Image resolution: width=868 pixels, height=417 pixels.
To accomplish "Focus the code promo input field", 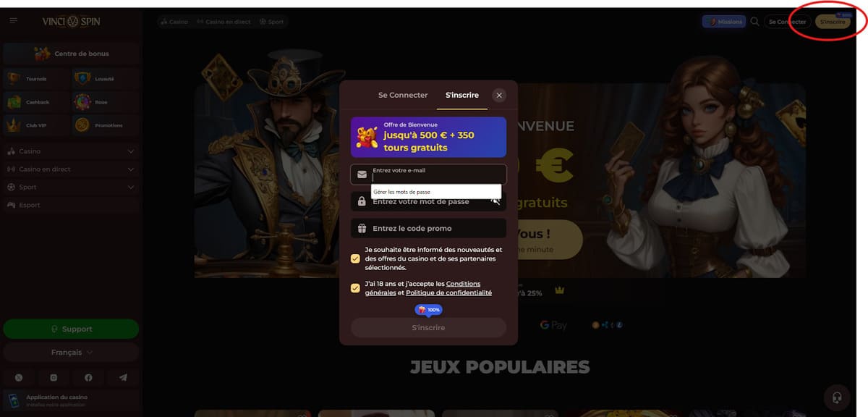I will pos(428,228).
